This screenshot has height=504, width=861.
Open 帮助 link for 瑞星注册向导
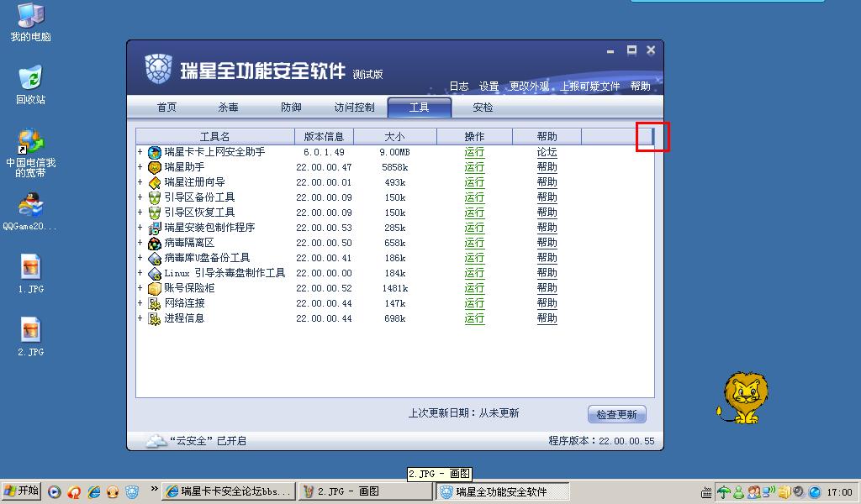pyautogui.click(x=547, y=182)
